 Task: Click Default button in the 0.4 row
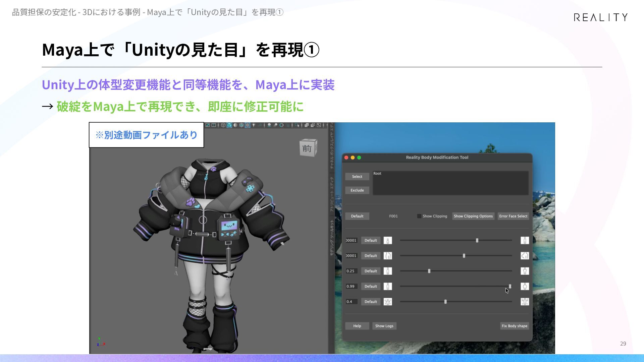pyautogui.click(x=371, y=302)
